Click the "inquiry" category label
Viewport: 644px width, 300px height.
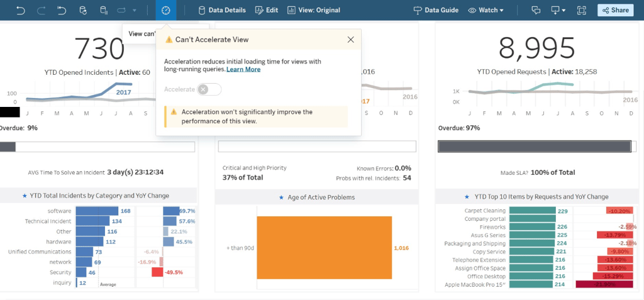click(62, 282)
